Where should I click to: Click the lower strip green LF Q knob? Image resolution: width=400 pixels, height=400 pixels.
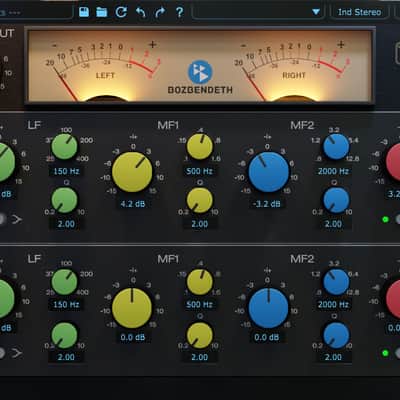tap(64, 336)
